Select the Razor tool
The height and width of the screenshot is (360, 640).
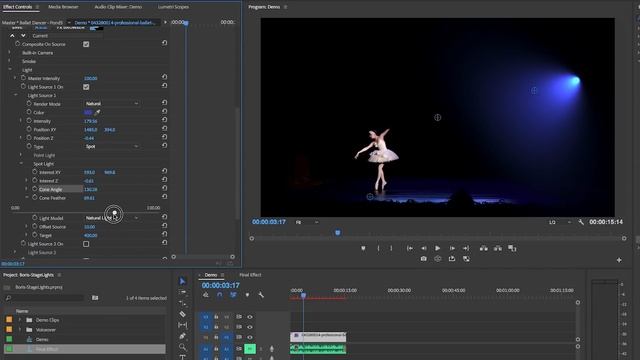(182, 314)
